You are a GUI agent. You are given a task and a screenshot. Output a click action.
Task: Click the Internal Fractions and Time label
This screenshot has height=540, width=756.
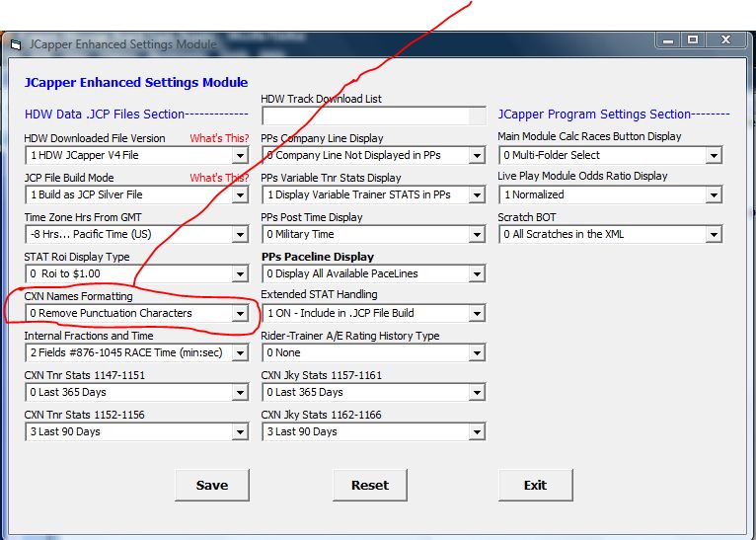[x=89, y=336]
